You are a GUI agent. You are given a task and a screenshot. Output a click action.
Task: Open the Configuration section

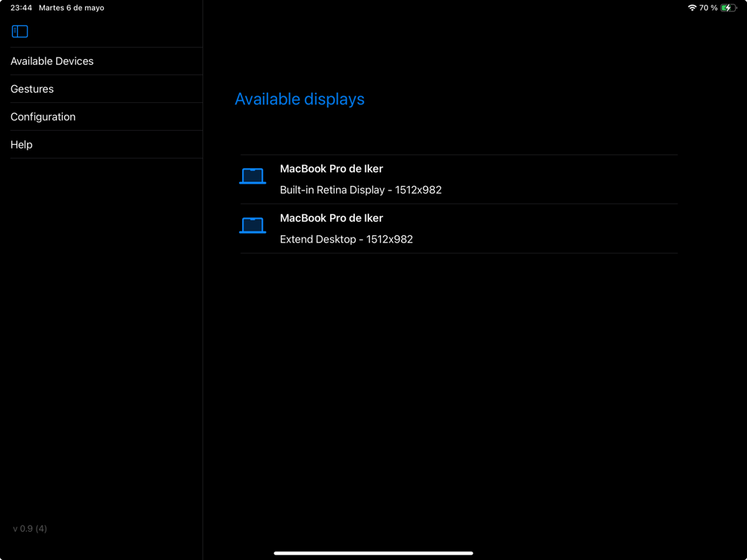[106, 116]
